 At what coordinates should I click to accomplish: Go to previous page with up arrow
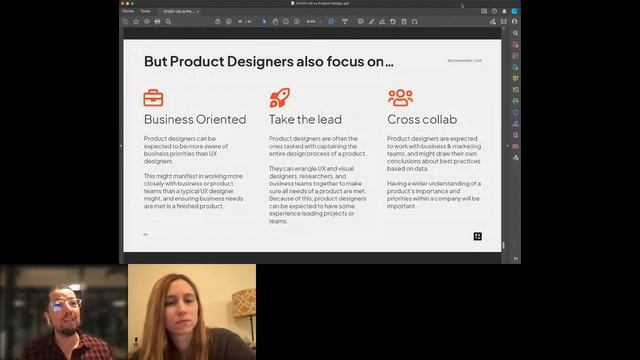tap(218, 21)
